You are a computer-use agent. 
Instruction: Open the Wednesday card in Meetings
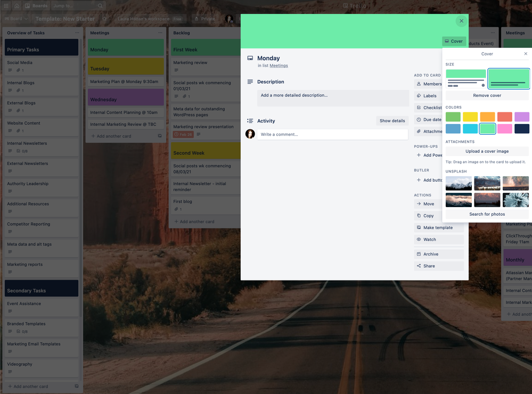click(126, 97)
